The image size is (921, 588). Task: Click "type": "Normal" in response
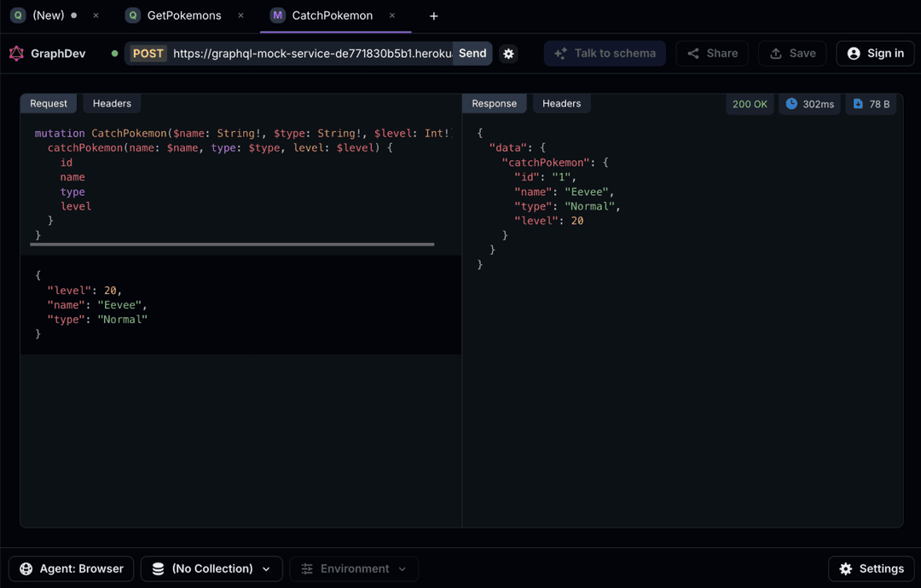click(x=567, y=206)
